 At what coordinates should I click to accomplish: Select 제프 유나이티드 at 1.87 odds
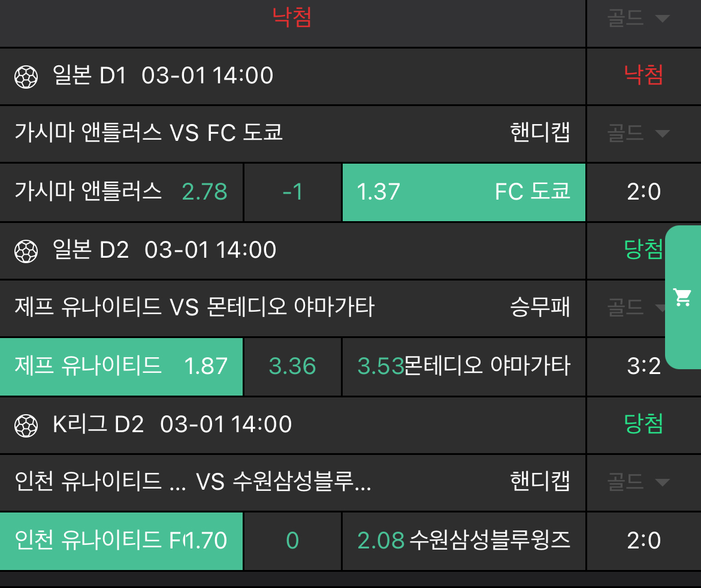coord(121,366)
